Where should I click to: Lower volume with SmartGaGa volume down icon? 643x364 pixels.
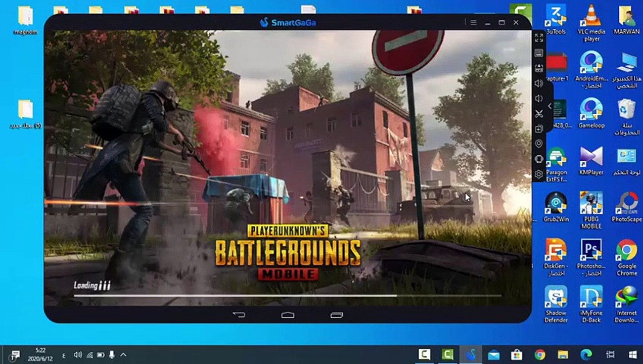point(539,99)
